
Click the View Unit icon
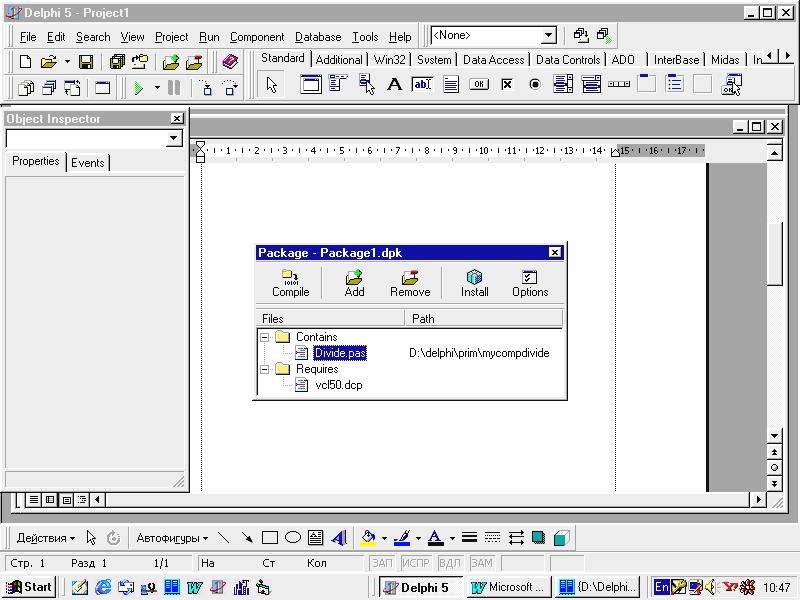click(26, 88)
